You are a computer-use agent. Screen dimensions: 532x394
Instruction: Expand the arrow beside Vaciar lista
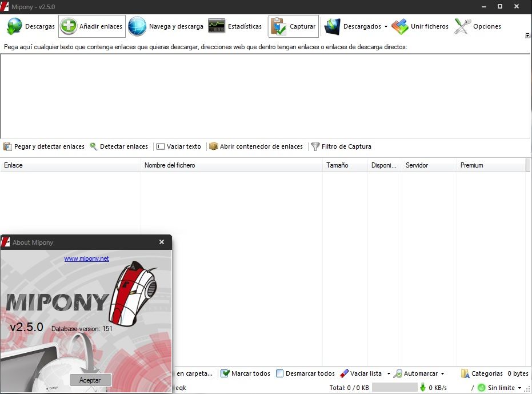[x=389, y=373]
